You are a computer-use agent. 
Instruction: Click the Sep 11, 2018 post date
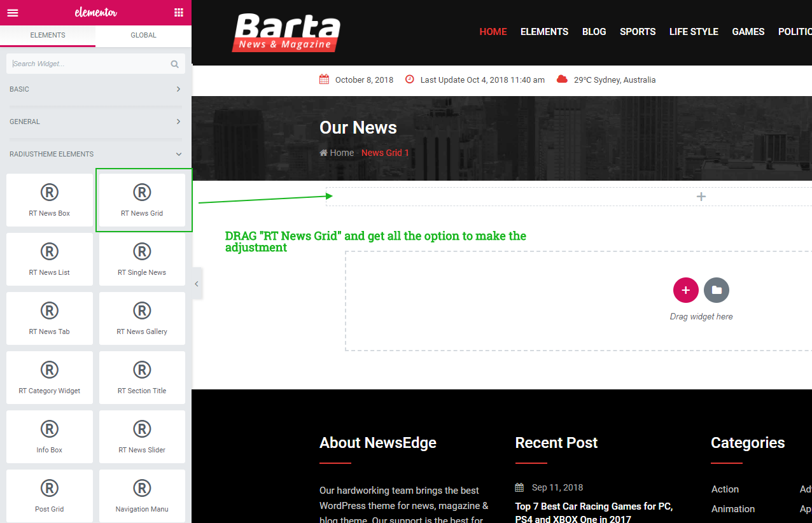[x=557, y=487]
